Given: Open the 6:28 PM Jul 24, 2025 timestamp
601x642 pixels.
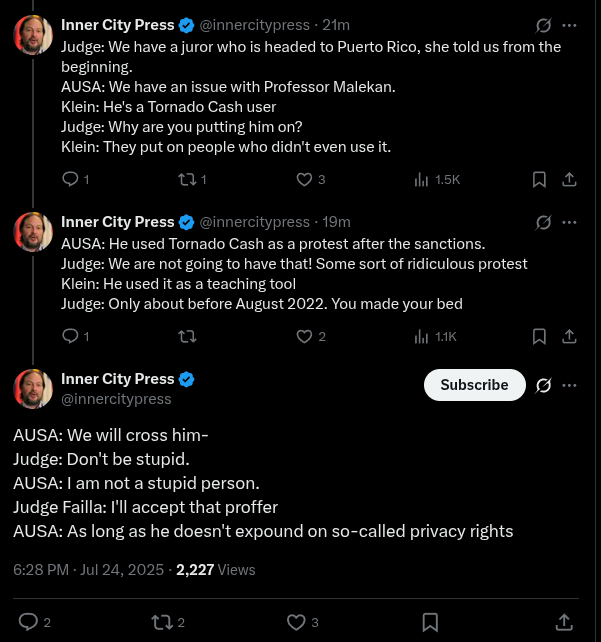Looking at the screenshot, I should coord(88,570).
